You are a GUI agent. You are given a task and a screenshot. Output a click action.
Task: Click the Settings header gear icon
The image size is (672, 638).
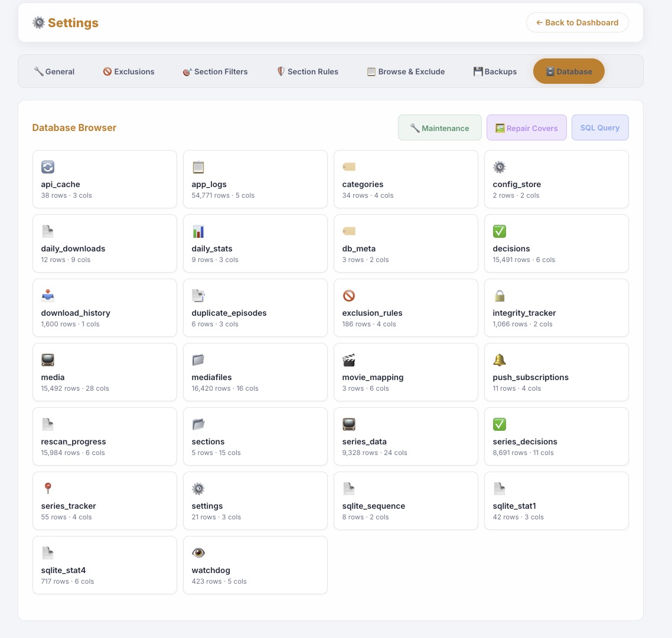[38, 22]
